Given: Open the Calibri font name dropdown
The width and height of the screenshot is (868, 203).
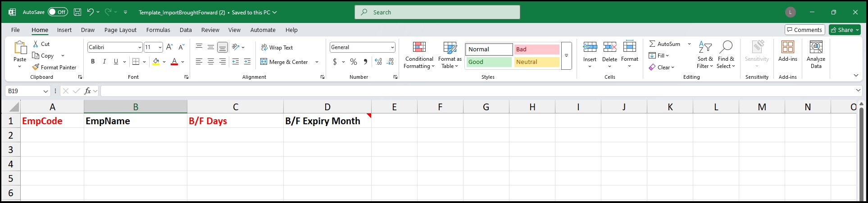Looking at the screenshot, I should point(139,47).
